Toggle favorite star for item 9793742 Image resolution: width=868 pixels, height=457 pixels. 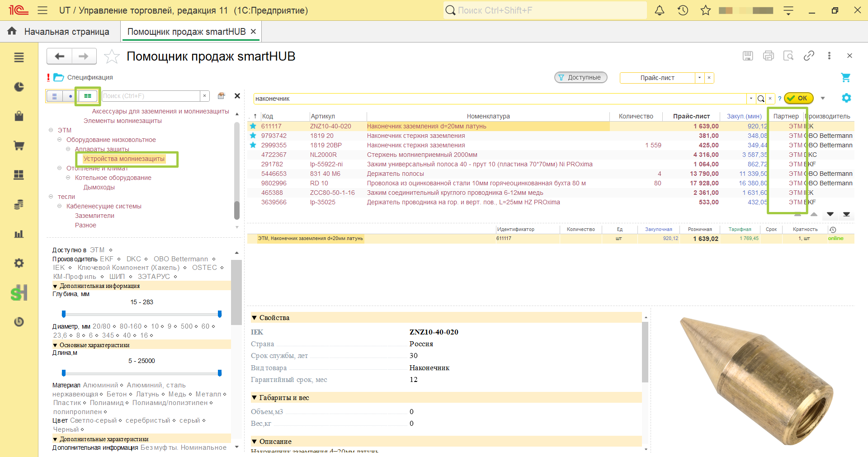[253, 136]
